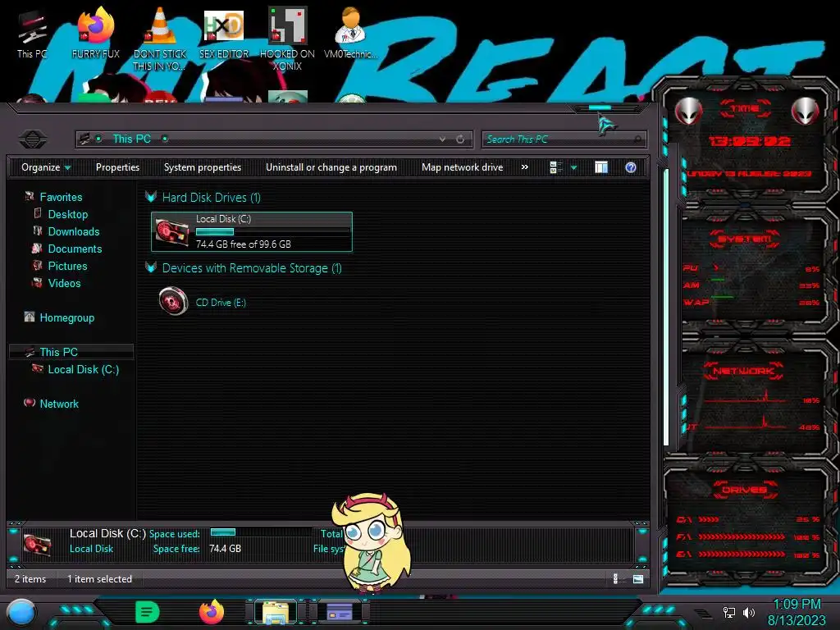Click the Star Butterfly desktop mascot

[x=371, y=544]
